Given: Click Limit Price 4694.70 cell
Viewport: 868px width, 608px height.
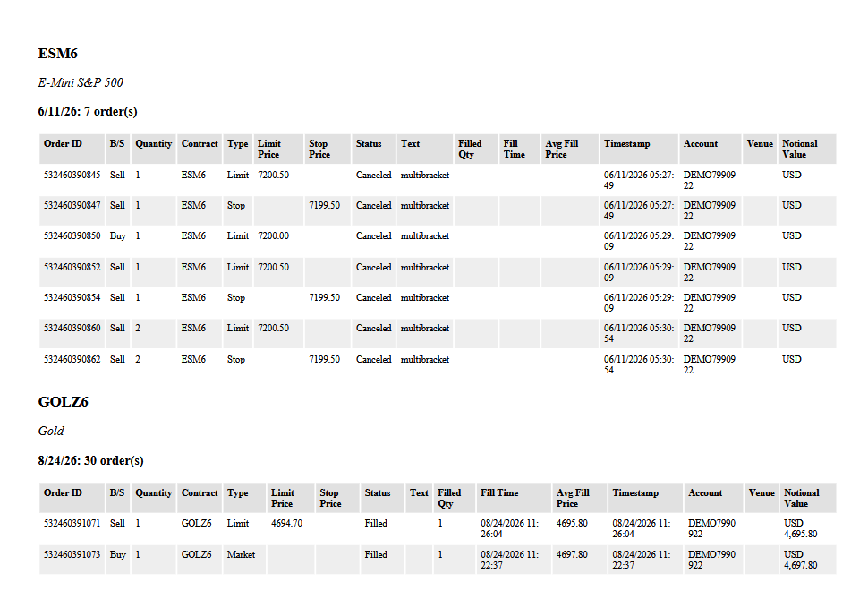Looking at the screenshot, I should pos(286,523).
